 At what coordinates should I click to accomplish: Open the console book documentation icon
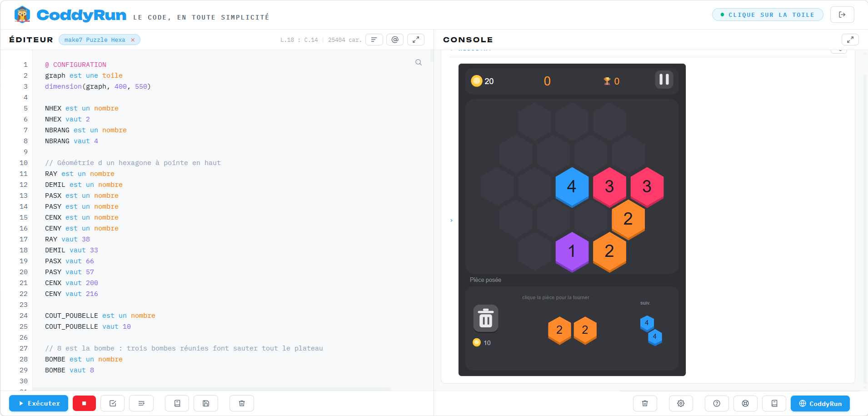click(x=774, y=403)
